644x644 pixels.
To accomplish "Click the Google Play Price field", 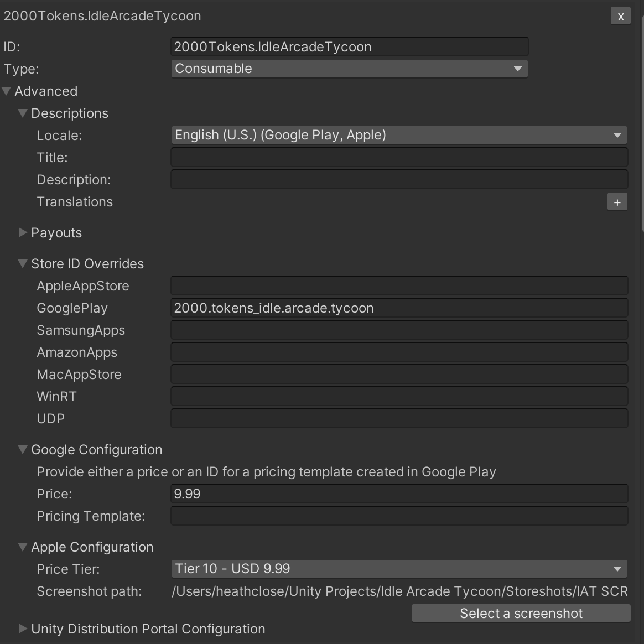I will [x=398, y=494].
